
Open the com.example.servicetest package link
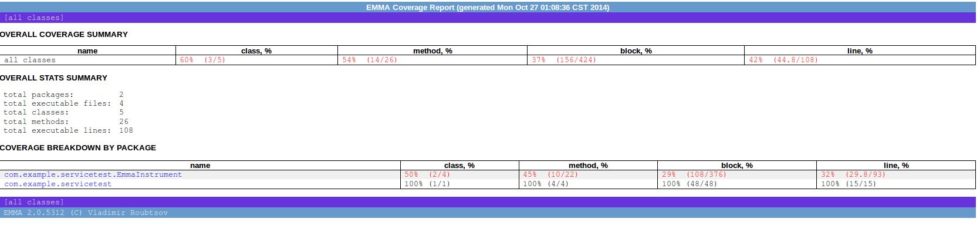click(58, 184)
